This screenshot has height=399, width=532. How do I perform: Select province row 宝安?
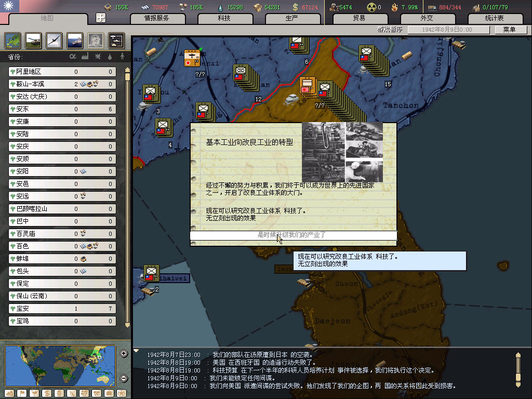pos(62,309)
